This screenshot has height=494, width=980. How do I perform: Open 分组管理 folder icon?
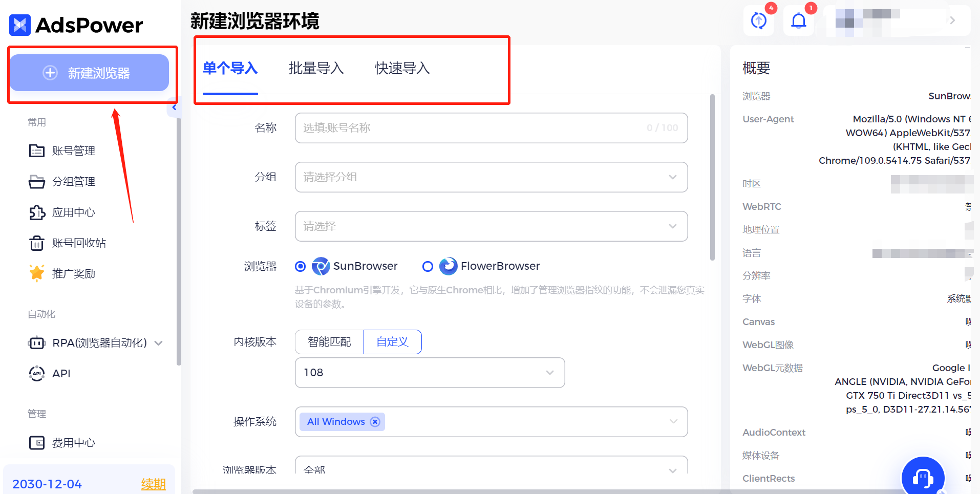[x=37, y=182]
